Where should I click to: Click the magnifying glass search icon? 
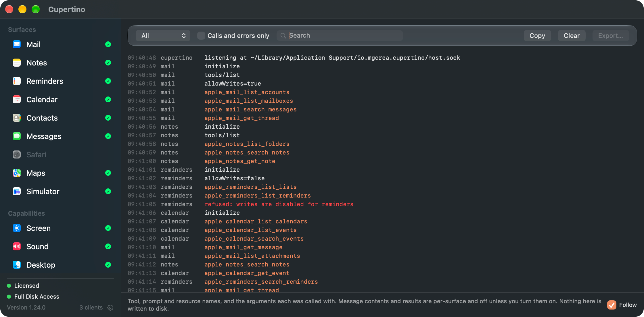pos(283,36)
